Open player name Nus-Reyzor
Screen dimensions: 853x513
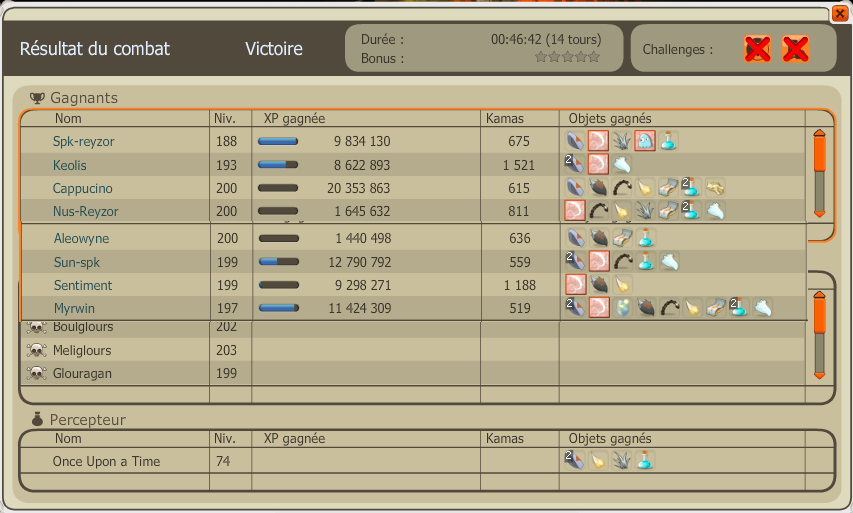coord(85,211)
